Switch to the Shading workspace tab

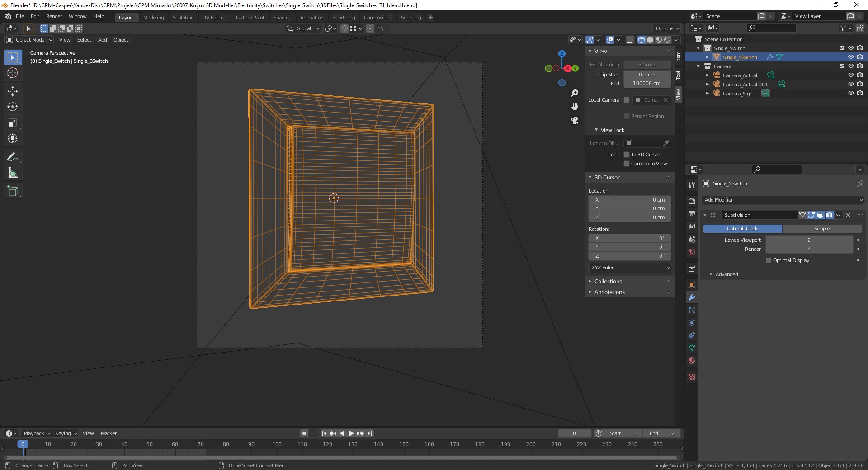pos(282,18)
